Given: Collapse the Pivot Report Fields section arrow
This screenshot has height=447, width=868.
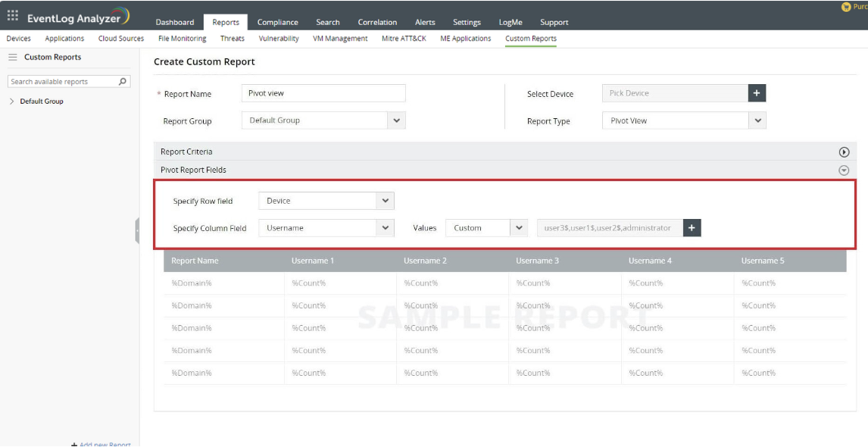Looking at the screenshot, I should pyautogui.click(x=844, y=170).
